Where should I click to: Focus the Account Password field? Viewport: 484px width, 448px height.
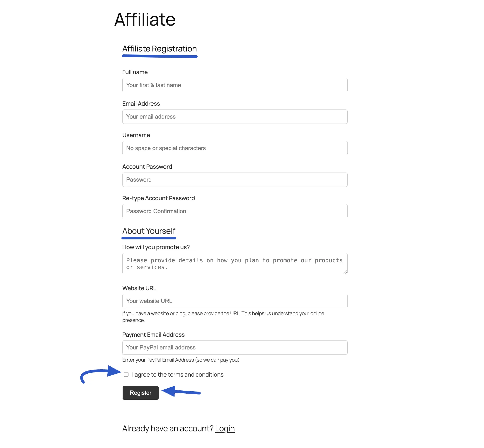tap(235, 180)
